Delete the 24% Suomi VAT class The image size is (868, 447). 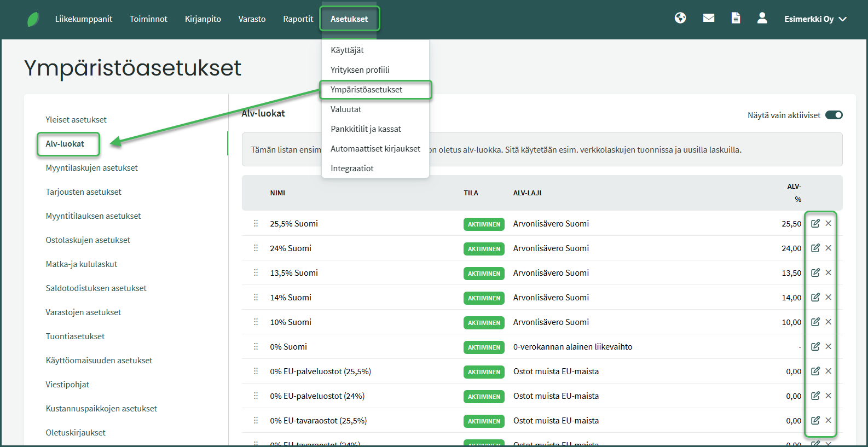click(x=829, y=248)
